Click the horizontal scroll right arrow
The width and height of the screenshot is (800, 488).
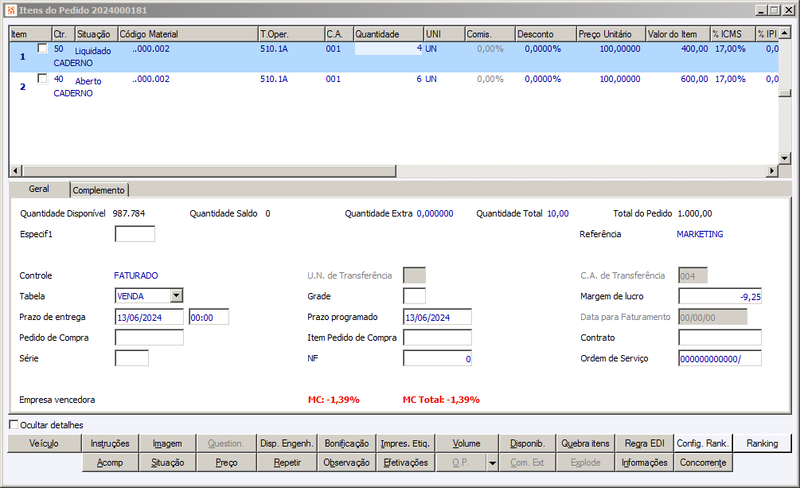(772, 170)
